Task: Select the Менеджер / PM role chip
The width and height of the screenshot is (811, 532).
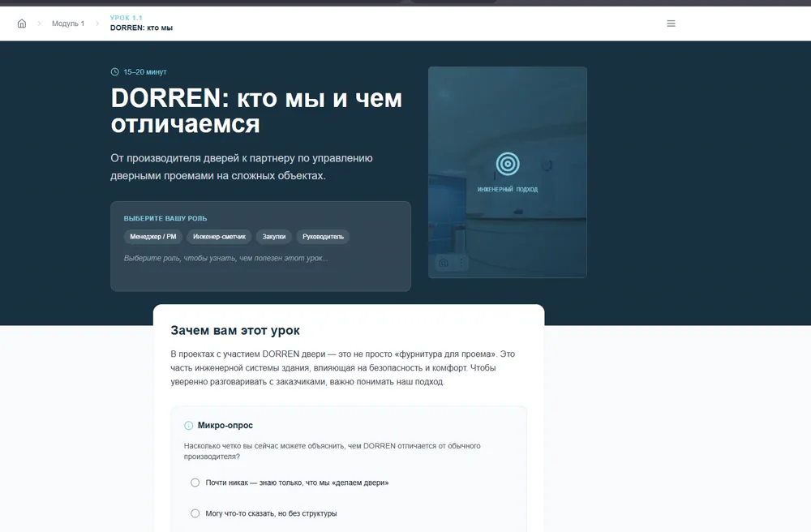Action: pyautogui.click(x=153, y=237)
